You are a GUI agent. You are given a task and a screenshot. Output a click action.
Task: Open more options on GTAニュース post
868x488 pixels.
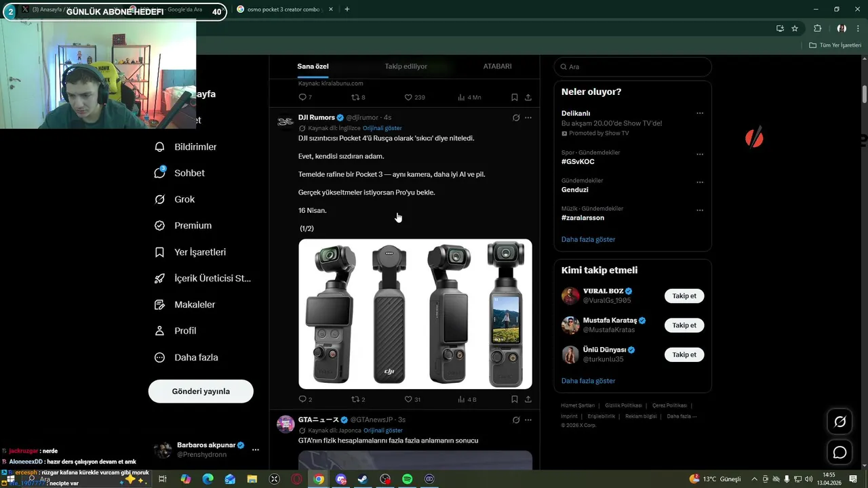[x=528, y=420]
